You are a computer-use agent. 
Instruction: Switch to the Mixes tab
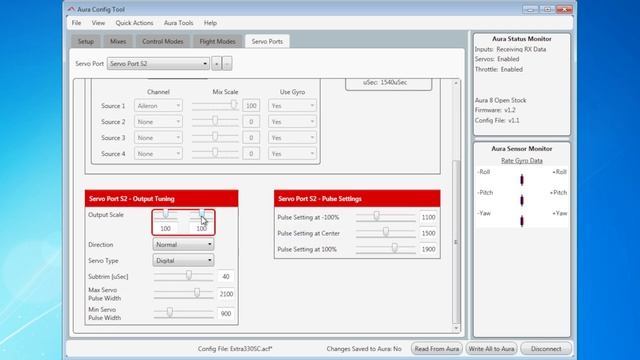tap(118, 41)
